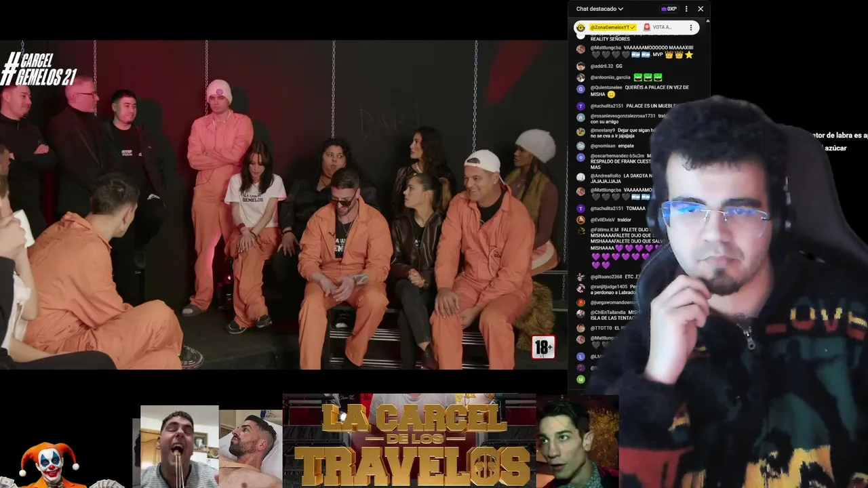
Task: Expand the Chat destacado dropdown
Action: coord(599,9)
